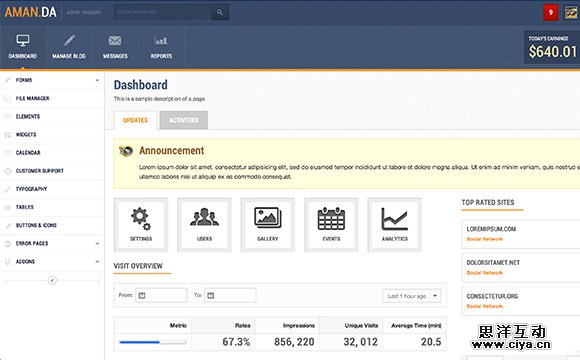Open the Events calendar tile
Image resolution: width=580 pixels, height=360 pixels.
(331, 225)
